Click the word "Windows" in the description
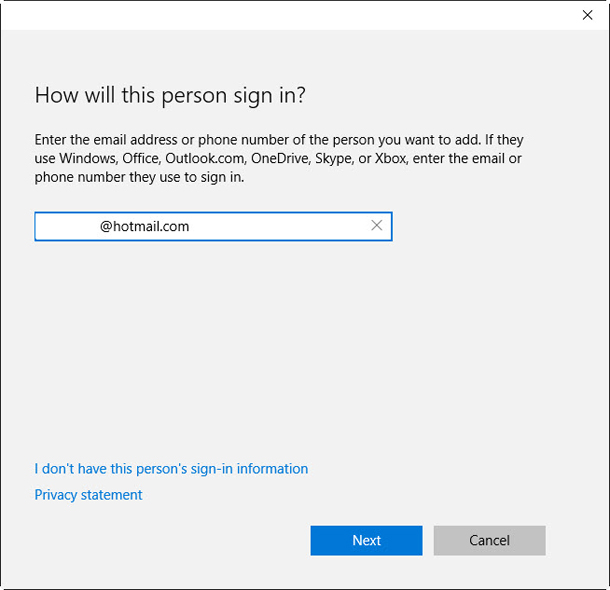The image size is (610, 590). [88, 159]
